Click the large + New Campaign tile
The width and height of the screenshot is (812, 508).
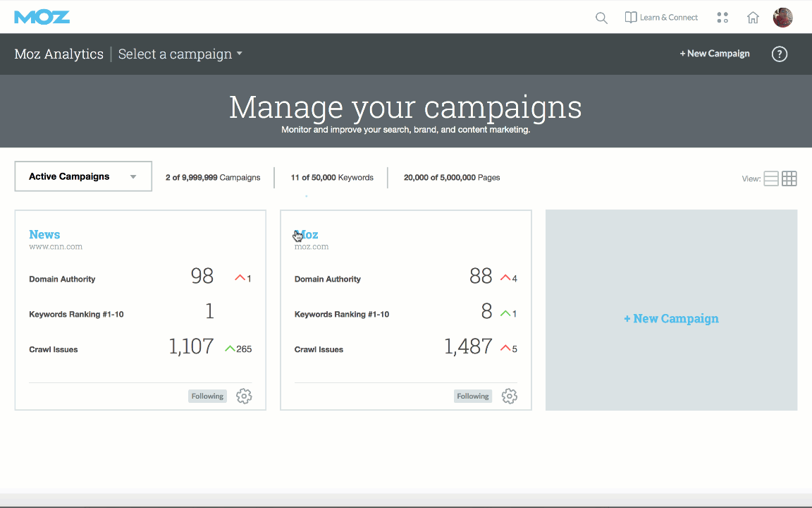pyautogui.click(x=671, y=318)
